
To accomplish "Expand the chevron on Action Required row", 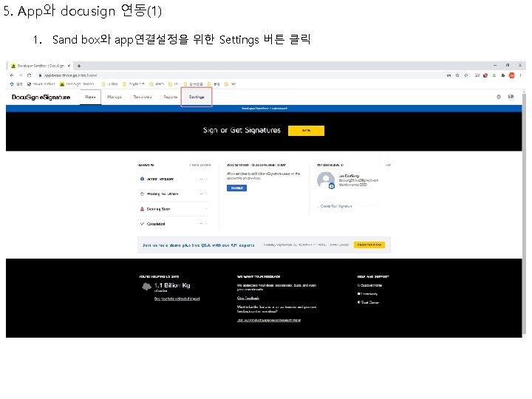I will pyautogui.click(x=206, y=179).
